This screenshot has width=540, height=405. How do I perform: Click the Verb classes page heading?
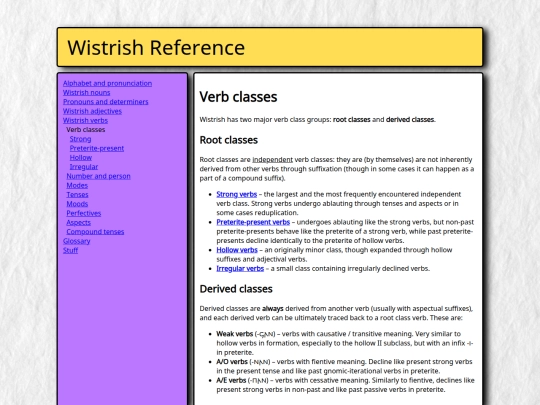pyautogui.click(x=238, y=97)
